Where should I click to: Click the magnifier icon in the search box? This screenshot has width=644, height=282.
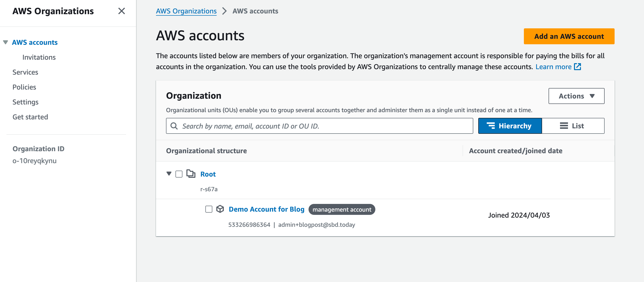[174, 126]
